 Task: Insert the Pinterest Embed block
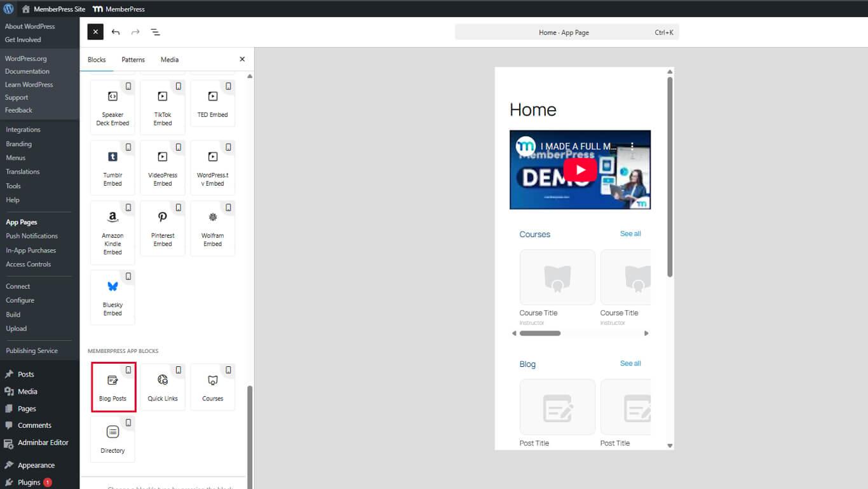(x=163, y=228)
